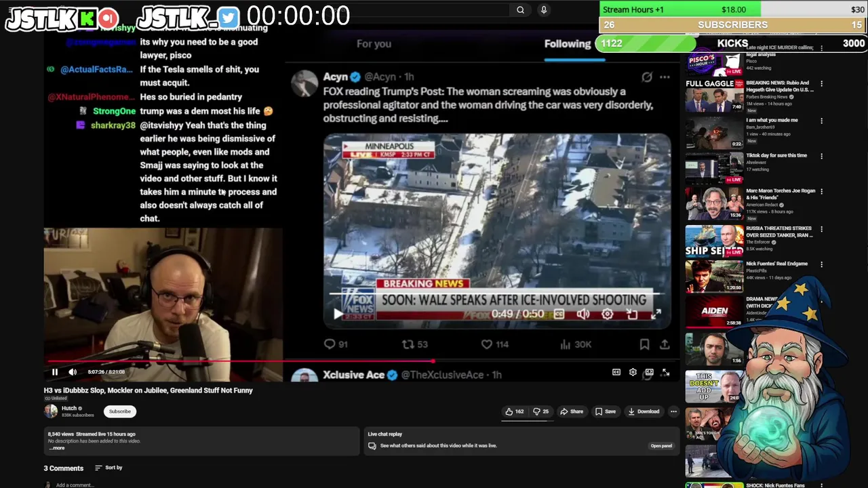Open options menu for Tiktok day video

click(821, 156)
